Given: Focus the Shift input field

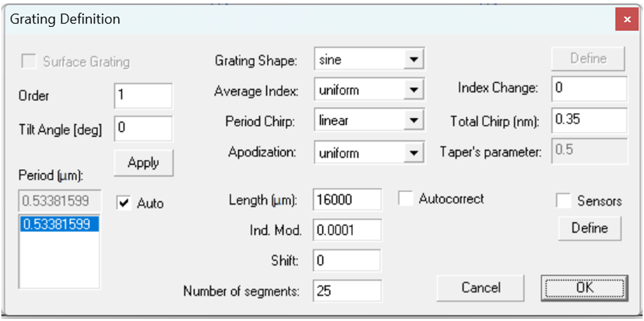Looking at the screenshot, I should (x=347, y=260).
